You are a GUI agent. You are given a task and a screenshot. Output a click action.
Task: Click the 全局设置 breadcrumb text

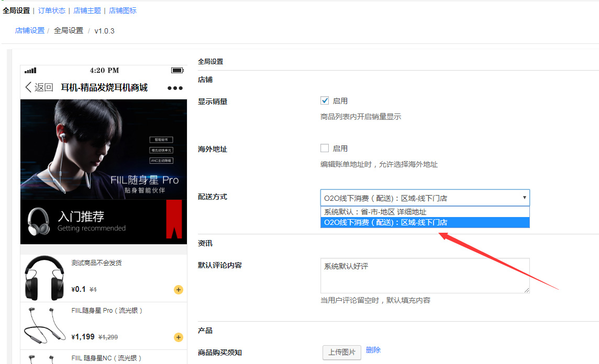69,30
